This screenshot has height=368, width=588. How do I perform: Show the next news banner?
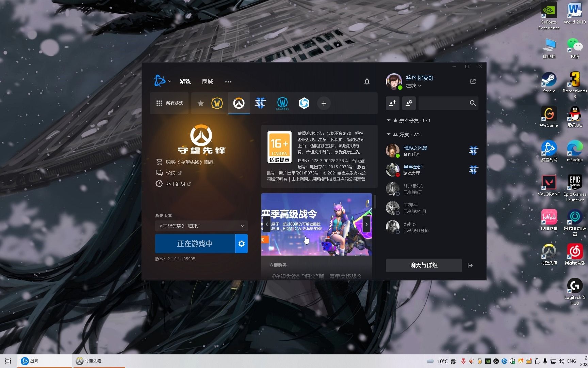point(366,224)
